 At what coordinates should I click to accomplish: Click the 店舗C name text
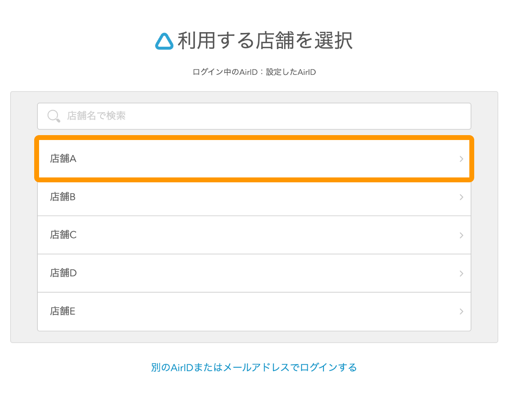(x=63, y=235)
